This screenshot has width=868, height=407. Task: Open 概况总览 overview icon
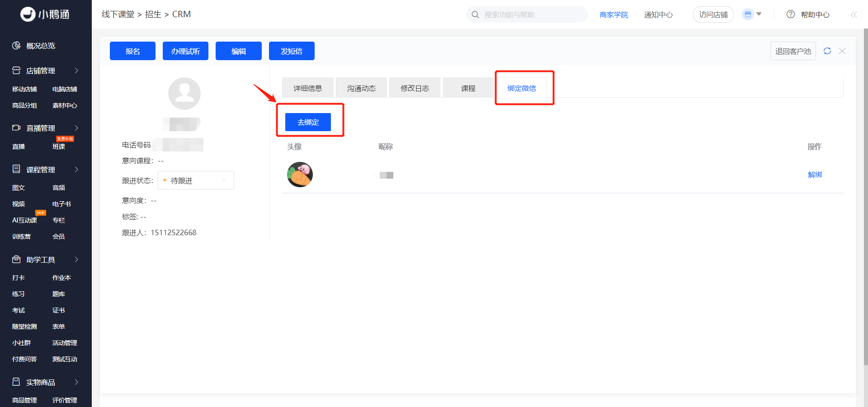(x=16, y=46)
